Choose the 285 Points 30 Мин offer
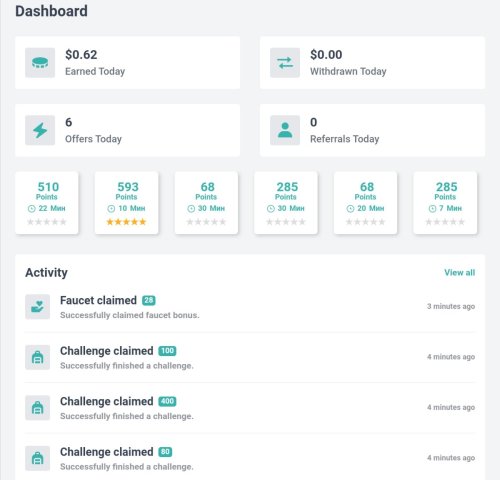 [x=286, y=203]
